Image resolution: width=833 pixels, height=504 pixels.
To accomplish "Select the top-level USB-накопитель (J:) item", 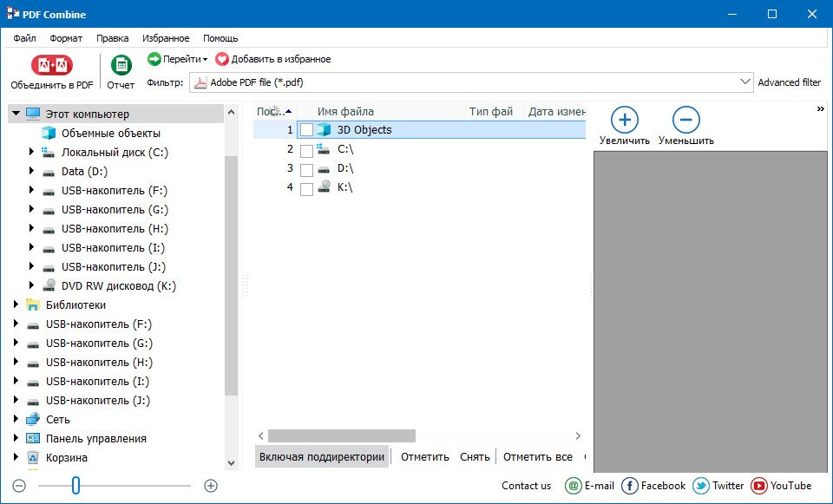I will [98, 401].
